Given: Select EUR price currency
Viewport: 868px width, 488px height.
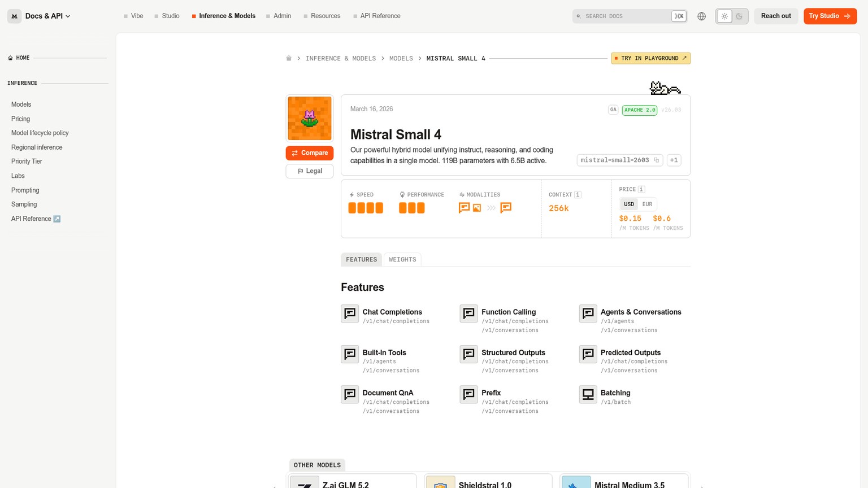Looking at the screenshot, I should (647, 204).
